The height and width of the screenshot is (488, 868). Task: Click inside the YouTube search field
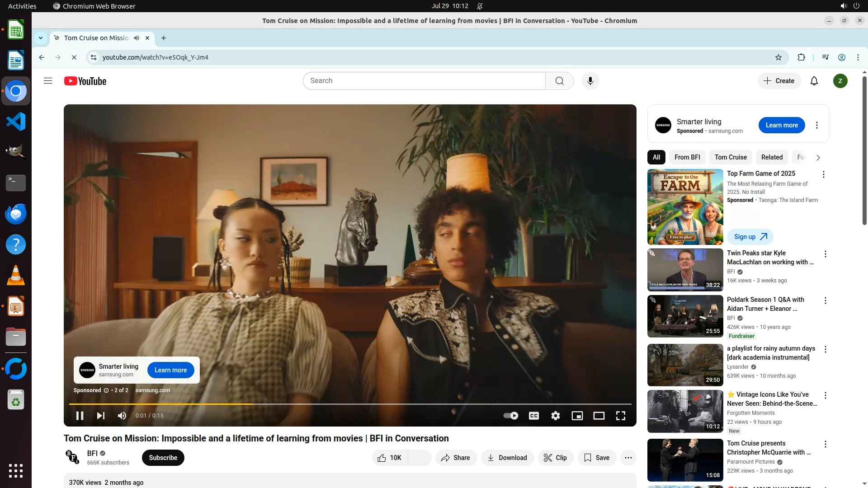click(x=424, y=81)
